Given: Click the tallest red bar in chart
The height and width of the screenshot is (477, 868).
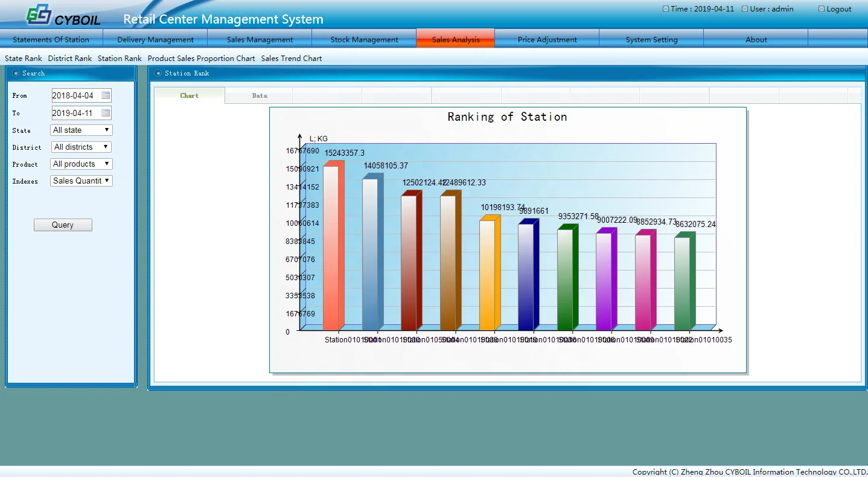Looking at the screenshot, I should tap(331, 248).
